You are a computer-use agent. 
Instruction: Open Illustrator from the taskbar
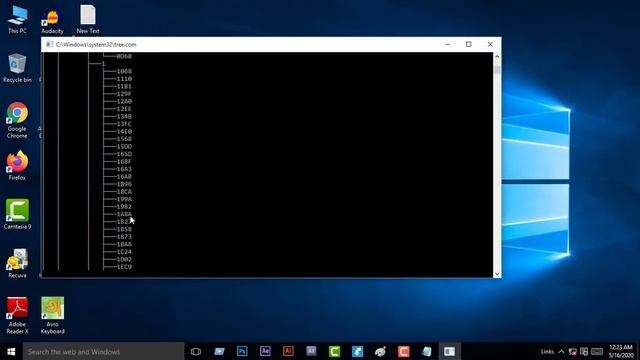(x=288, y=351)
